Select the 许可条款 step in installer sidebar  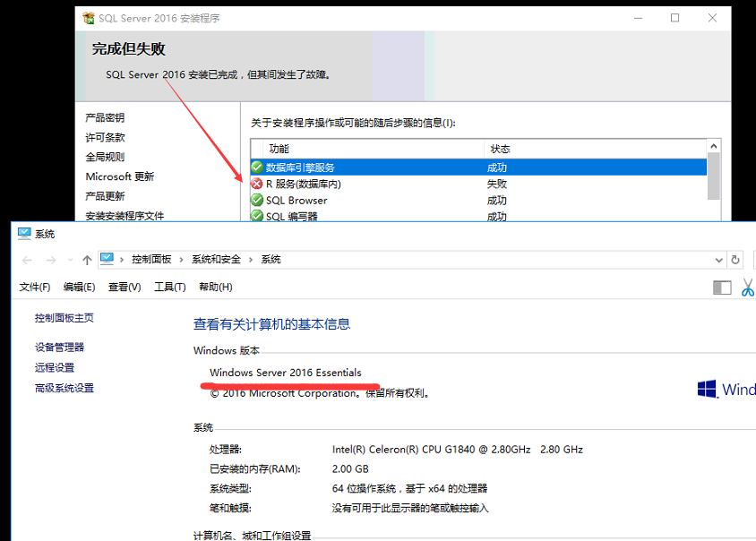coord(105,137)
